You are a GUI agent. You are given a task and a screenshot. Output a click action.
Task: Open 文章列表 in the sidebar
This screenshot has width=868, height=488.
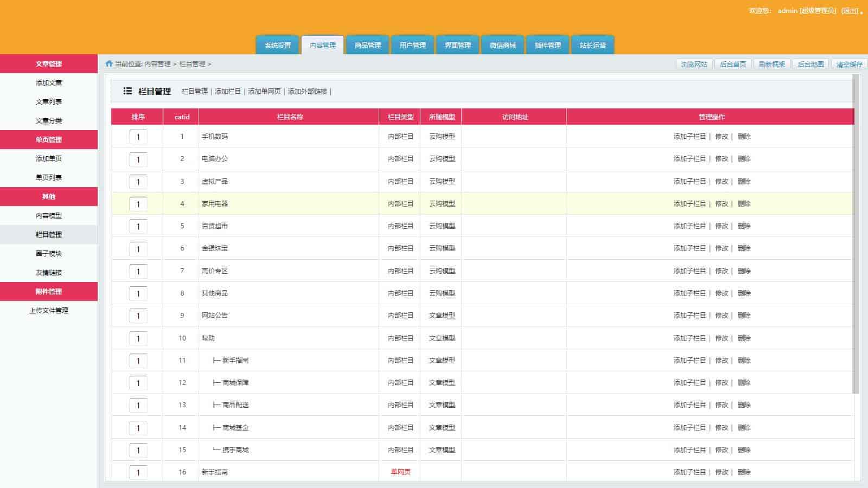(49, 102)
